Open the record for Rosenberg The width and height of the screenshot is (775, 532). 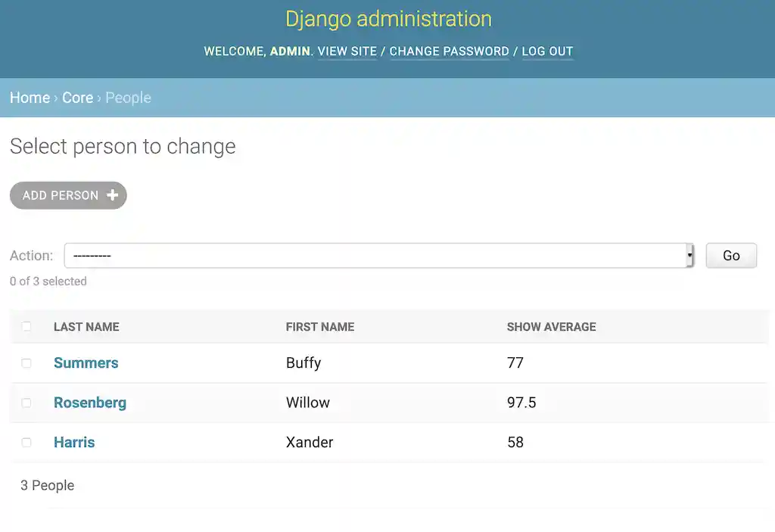point(90,403)
